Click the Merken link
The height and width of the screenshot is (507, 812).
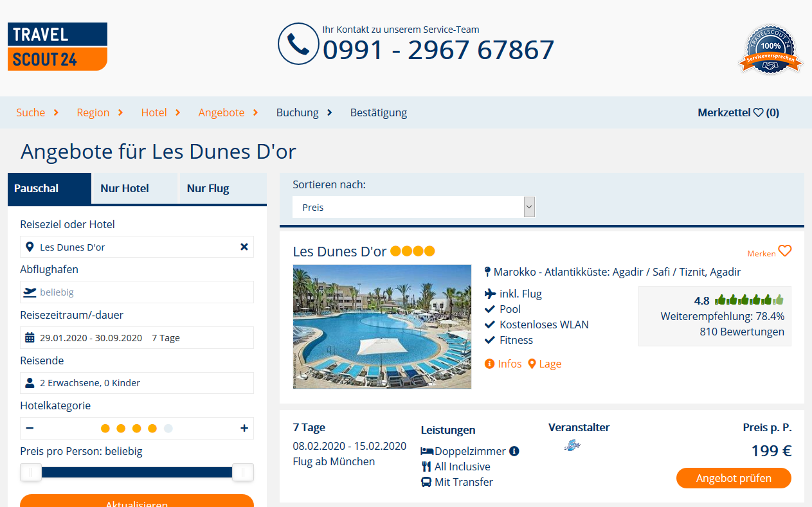coord(761,254)
